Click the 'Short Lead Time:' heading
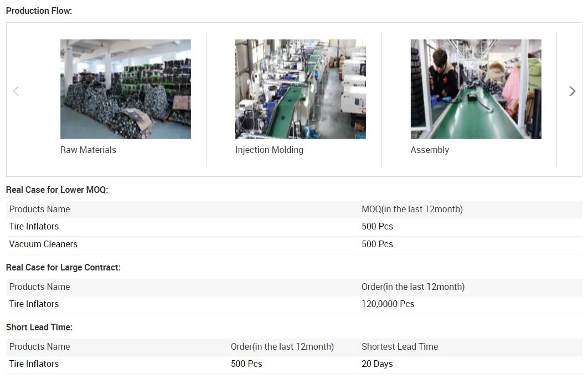This screenshot has width=588, height=378. [x=39, y=327]
